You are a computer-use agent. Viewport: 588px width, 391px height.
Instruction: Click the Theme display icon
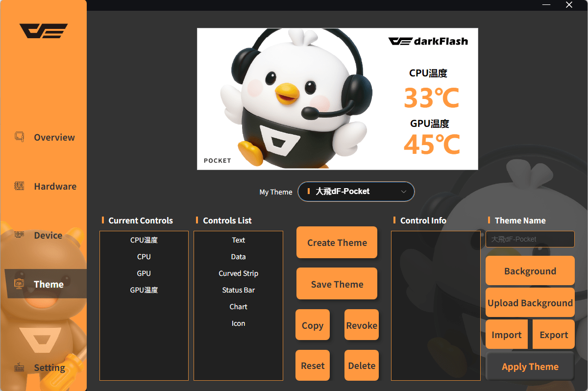pos(19,284)
